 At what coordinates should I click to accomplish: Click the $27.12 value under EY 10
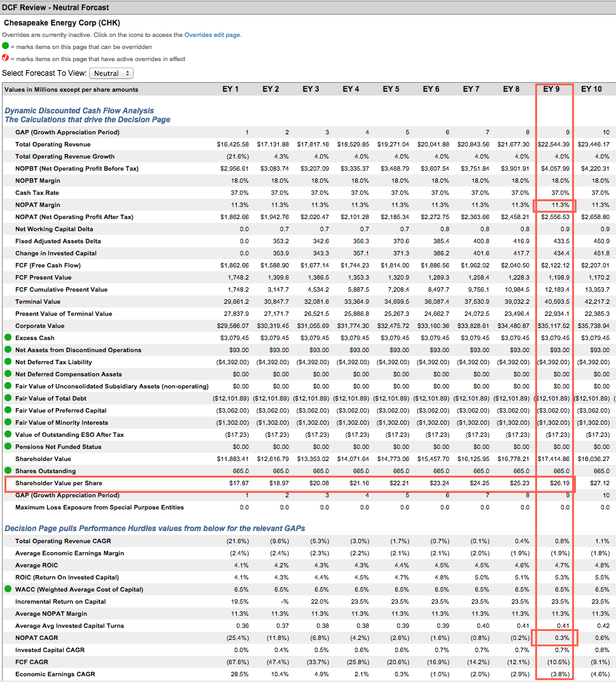[599, 483]
